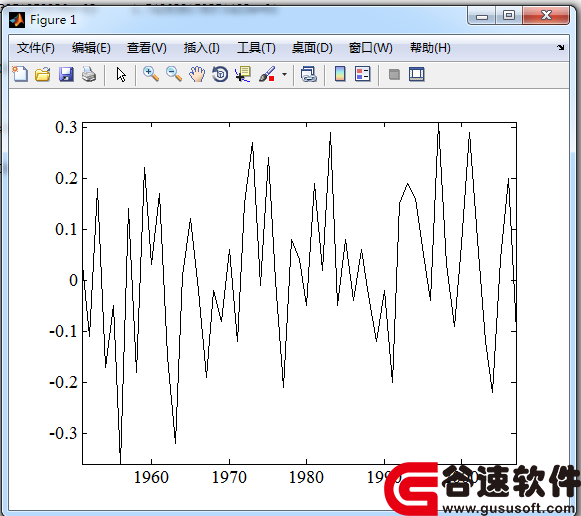Click the 0.2 y-axis tick label
This screenshot has width=581, height=516.
tap(66, 178)
